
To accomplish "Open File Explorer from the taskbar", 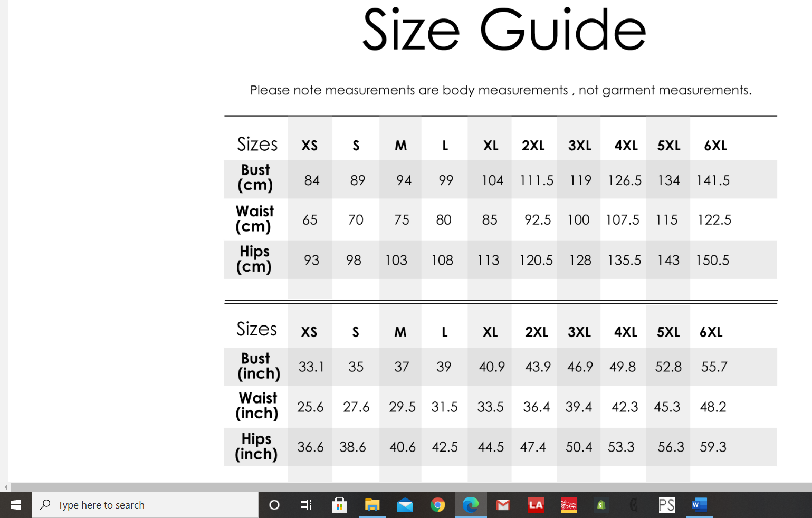I will point(372,505).
